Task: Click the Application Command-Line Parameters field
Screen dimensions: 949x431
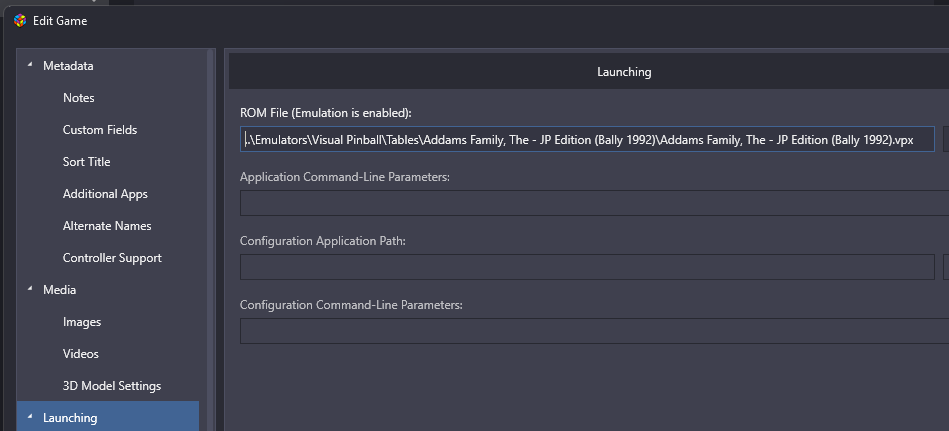Action: pos(594,203)
